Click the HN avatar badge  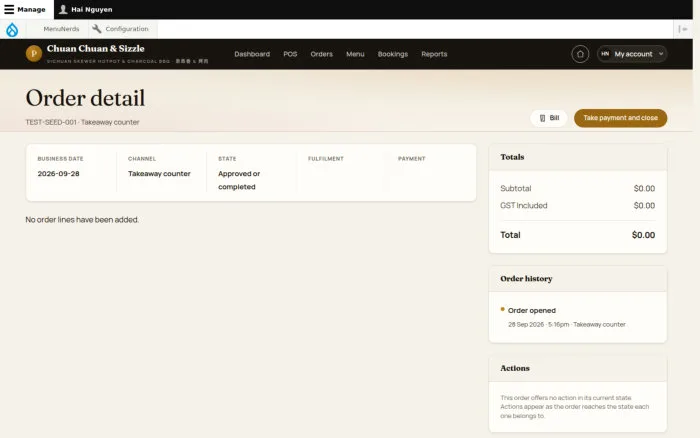605,54
